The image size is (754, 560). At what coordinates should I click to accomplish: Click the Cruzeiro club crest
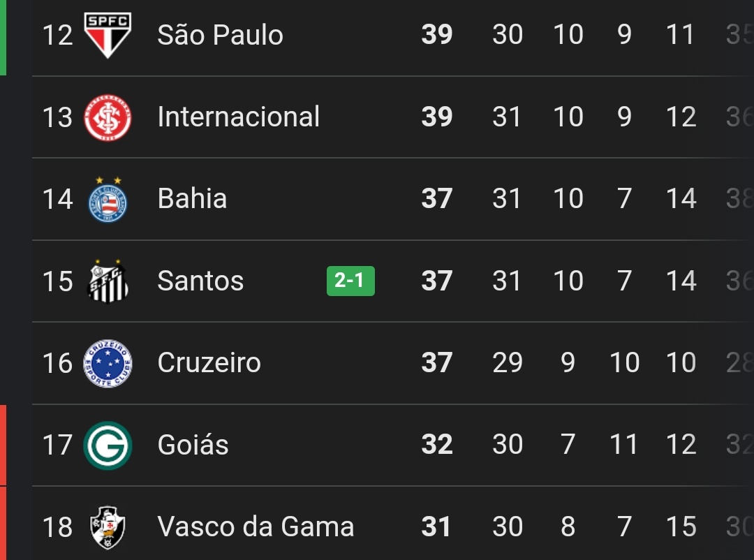pyautogui.click(x=108, y=363)
